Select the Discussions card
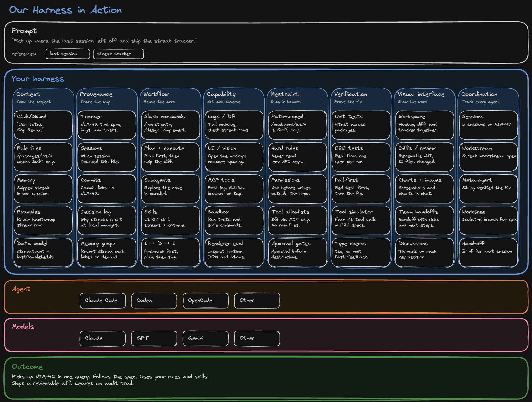 point(425,252)
